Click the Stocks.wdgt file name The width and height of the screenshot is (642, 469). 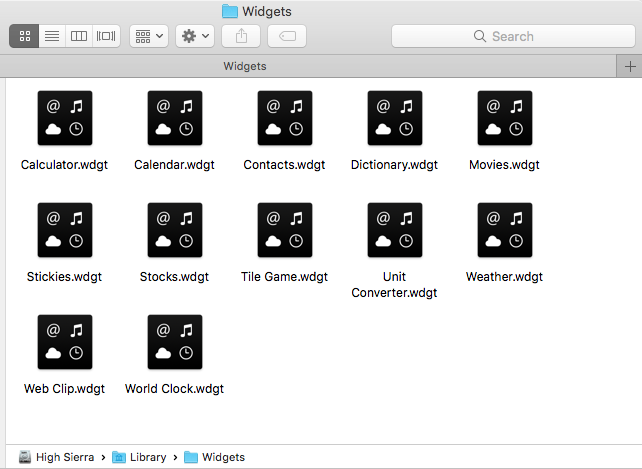pos(174,277)
